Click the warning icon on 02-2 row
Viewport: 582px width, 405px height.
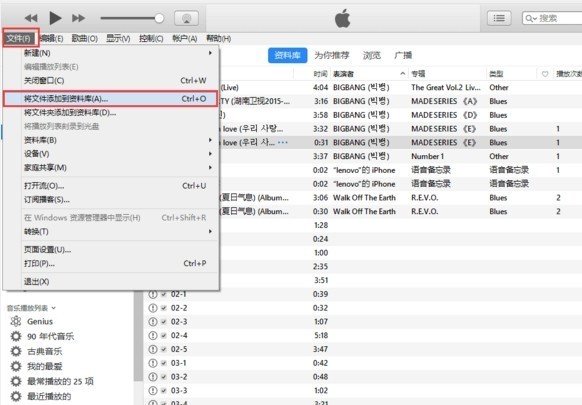[x=153, y=308]
